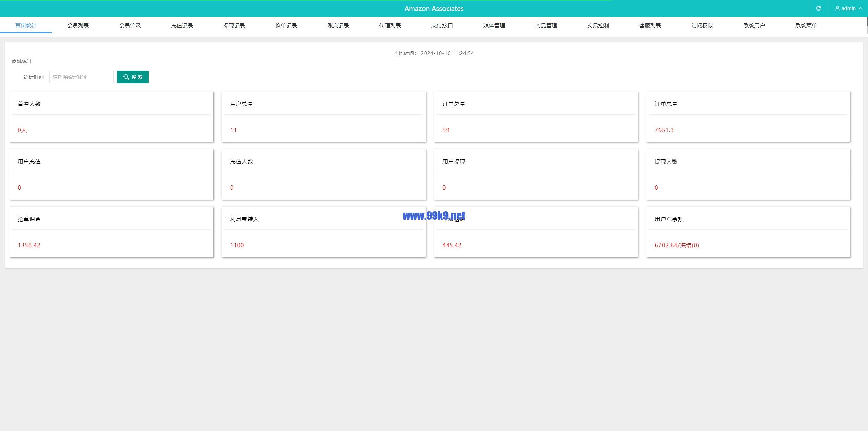
Task: Click 抢单佣金 value 1358.42
Action: [29, 245]
